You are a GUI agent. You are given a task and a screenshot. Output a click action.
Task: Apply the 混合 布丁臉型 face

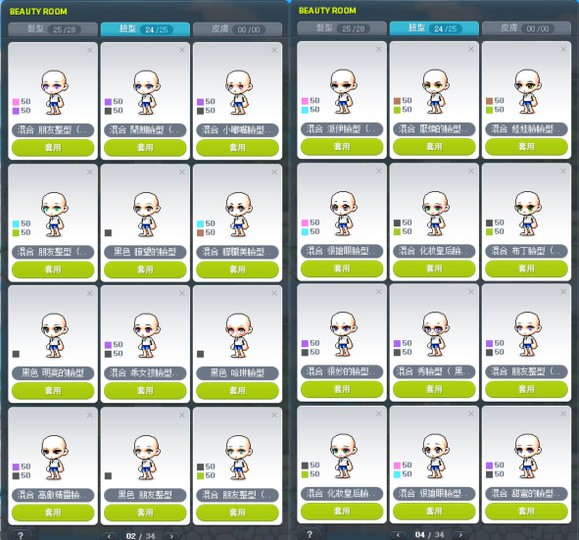[x=527, y=269]
